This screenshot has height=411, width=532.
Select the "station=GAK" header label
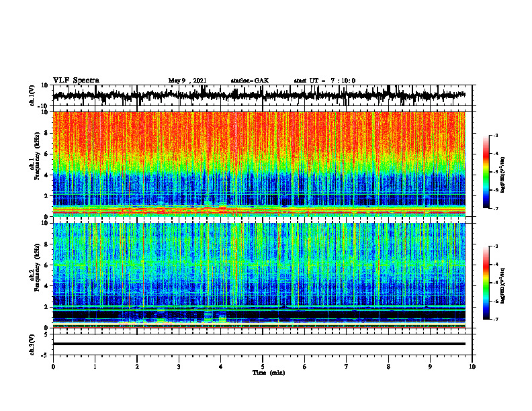(250, 81)
